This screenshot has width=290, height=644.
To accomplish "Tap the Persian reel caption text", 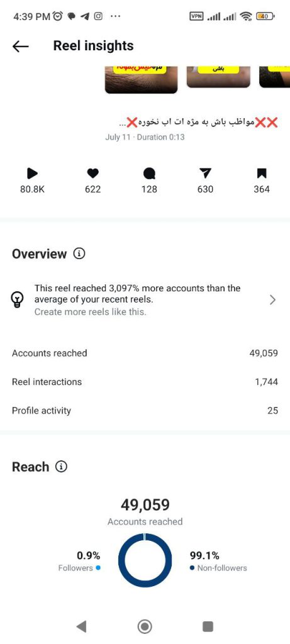I will click(x=198, y=123).
